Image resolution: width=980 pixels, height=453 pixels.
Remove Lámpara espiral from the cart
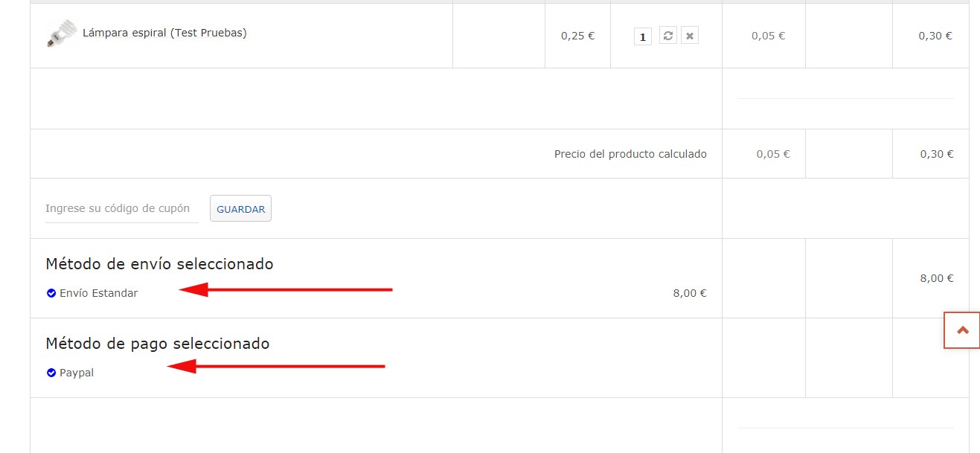(x=690, y=36)
